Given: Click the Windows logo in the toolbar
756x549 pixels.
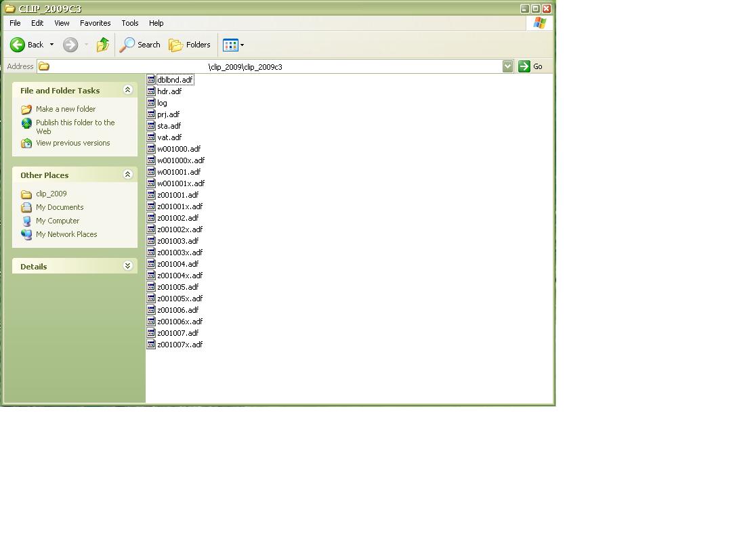Looking at the screenshot, I should pos(540,22).
